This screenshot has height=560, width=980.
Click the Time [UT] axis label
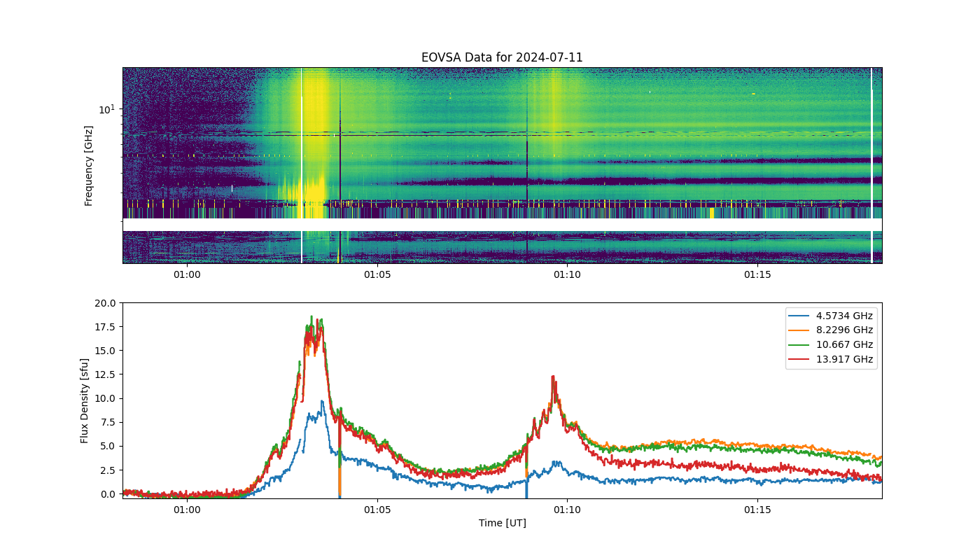[502, 523]
